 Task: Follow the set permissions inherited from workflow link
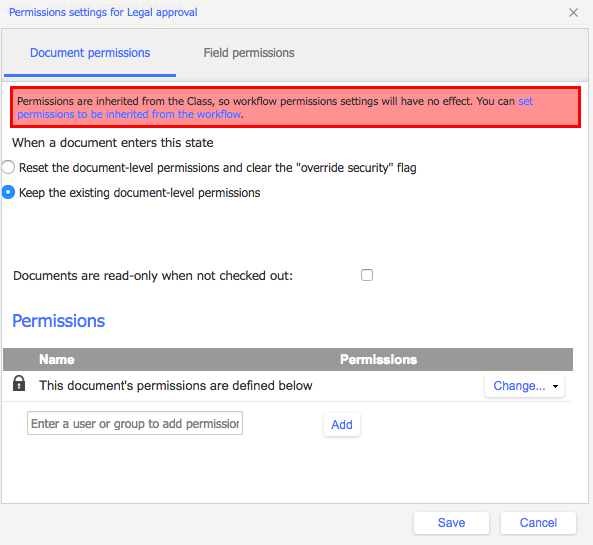click(x=275, y=108)
